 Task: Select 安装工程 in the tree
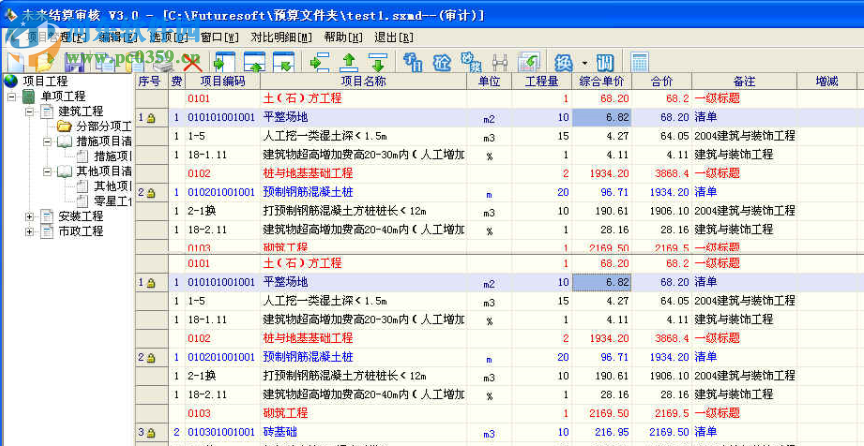81,216
